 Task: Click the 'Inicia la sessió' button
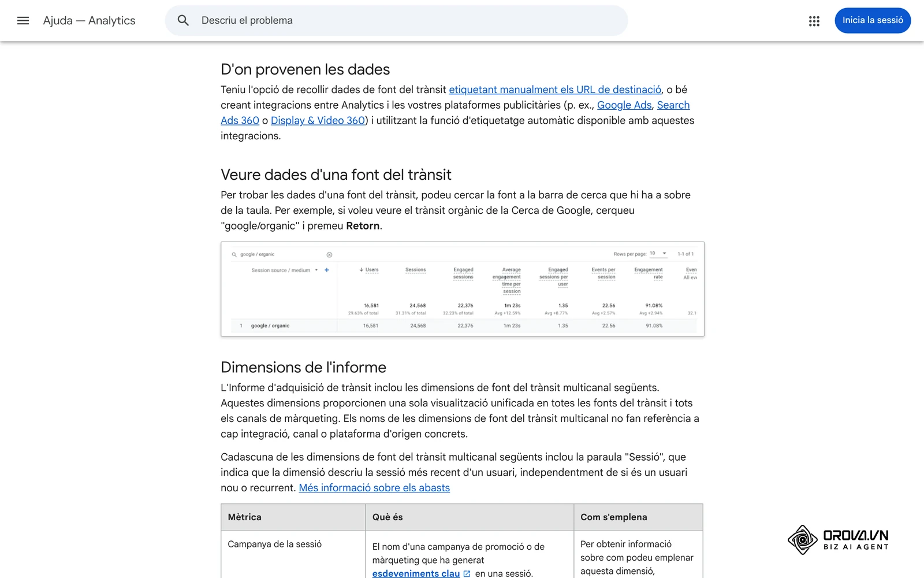tap(873, 21)
